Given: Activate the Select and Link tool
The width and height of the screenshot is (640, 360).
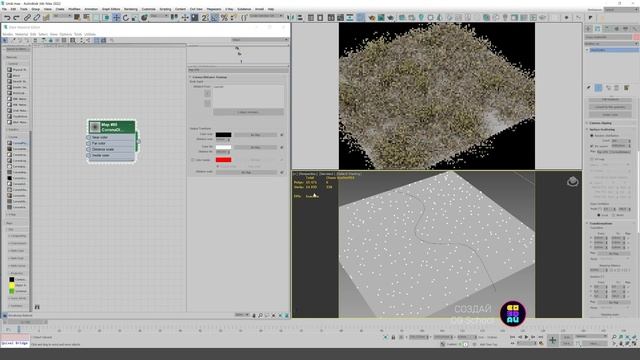Looking at the screenshot, I should pos(27,18).
